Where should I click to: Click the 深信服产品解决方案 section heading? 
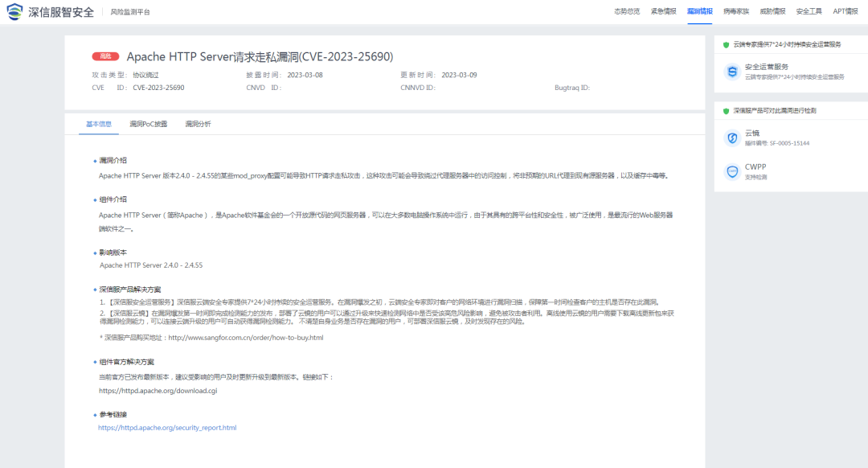[130, 289]
